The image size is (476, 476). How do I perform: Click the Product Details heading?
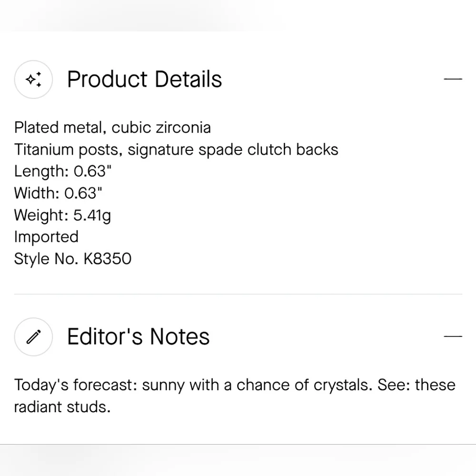click(x=145, y=79)
